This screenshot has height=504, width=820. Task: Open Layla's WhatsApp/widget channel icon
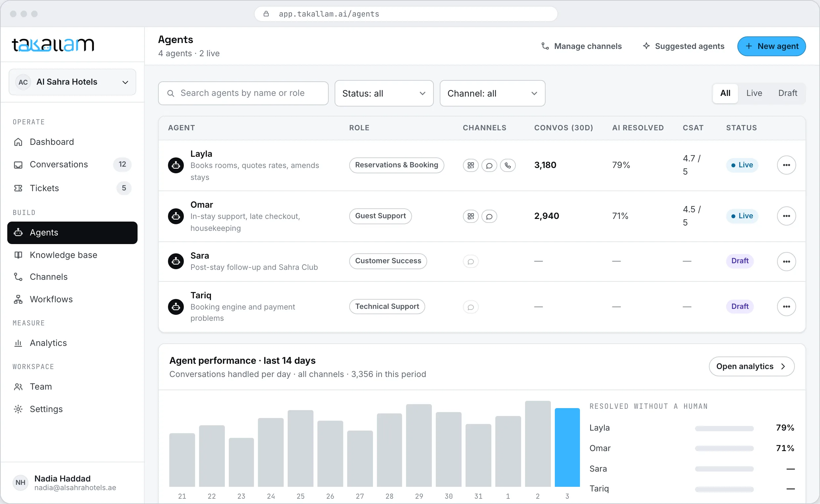coord(471,165)
